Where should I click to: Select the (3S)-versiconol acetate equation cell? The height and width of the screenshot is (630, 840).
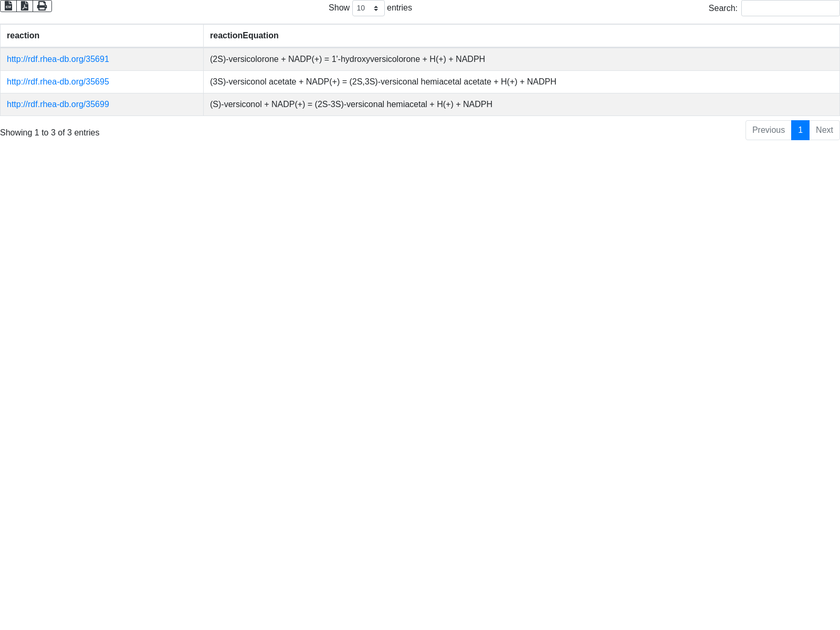click(383, 82)
